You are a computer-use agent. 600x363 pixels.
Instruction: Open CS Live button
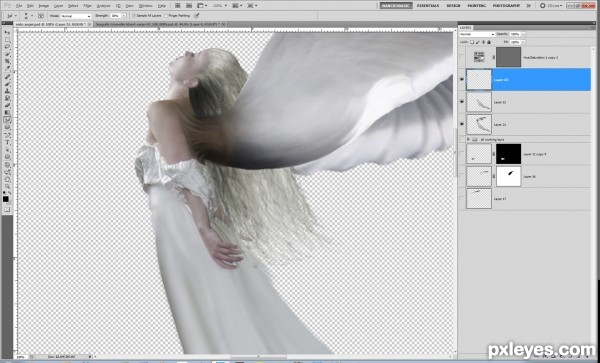point(551,6)
